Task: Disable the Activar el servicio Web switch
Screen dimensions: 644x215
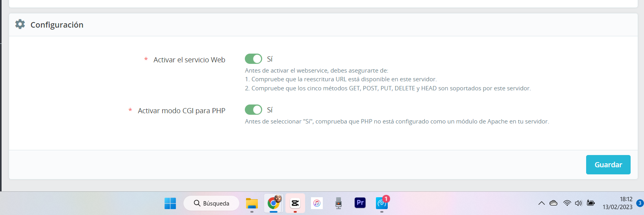Action: click(x=254, y=59)
